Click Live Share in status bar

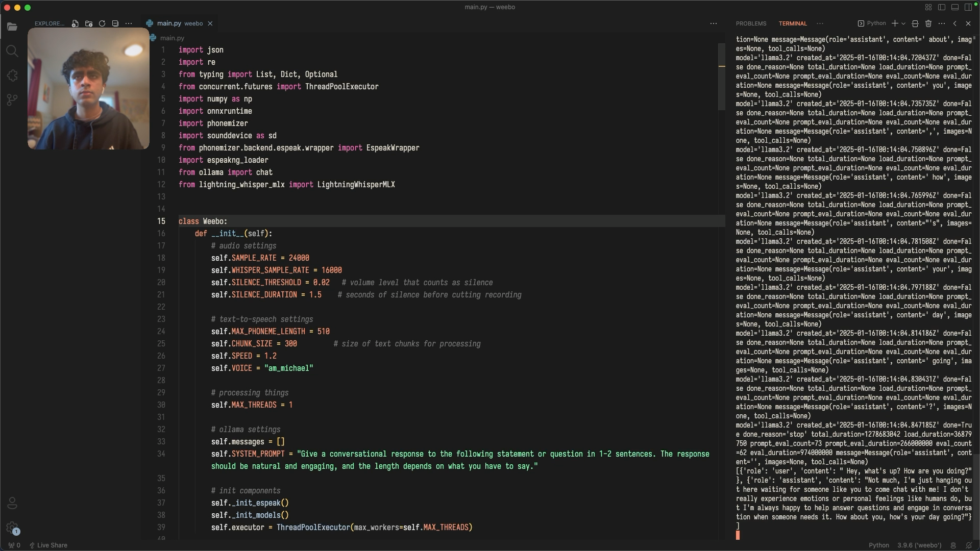[48, 545]
